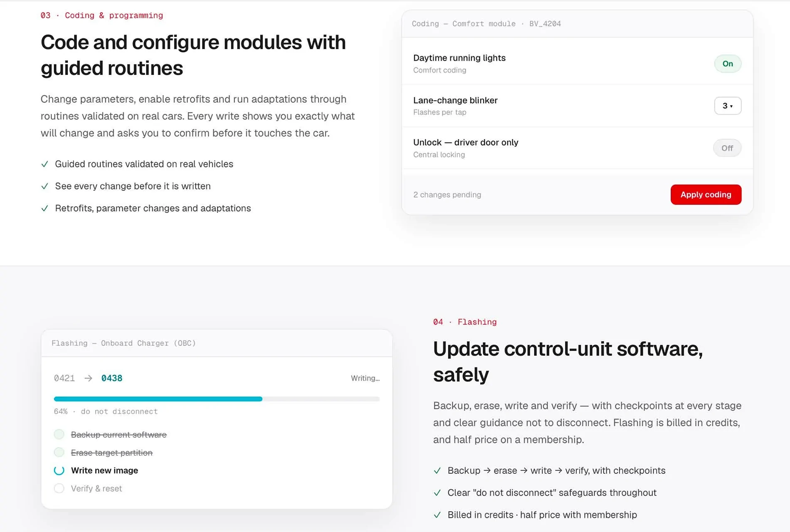Click completed circle for Backup current software
The image size is (790, 532).
click(x=59, y=434)
